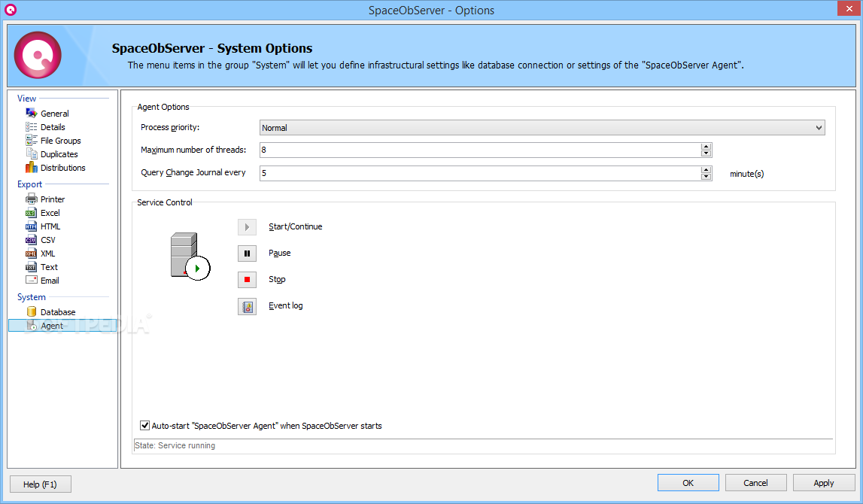Choose Excel under Export

click(50, 213)
